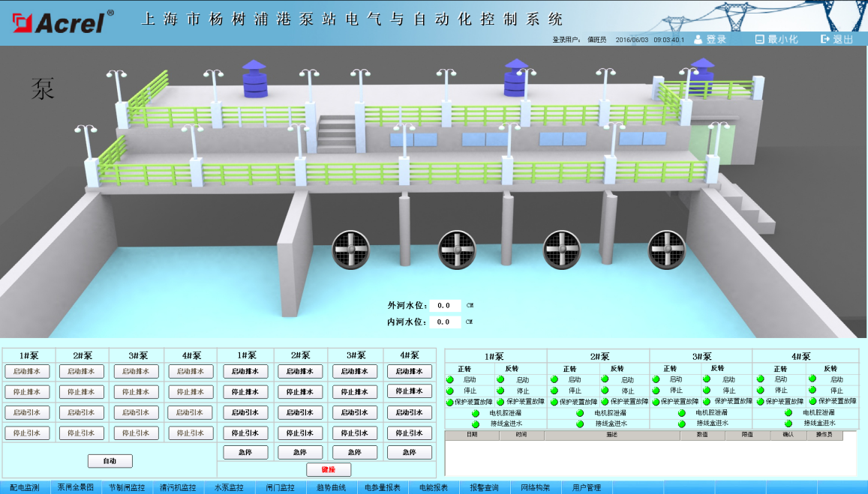868x494 pixels.
Task: Toggle the red 键操 mode button
Action: (329, 470)
